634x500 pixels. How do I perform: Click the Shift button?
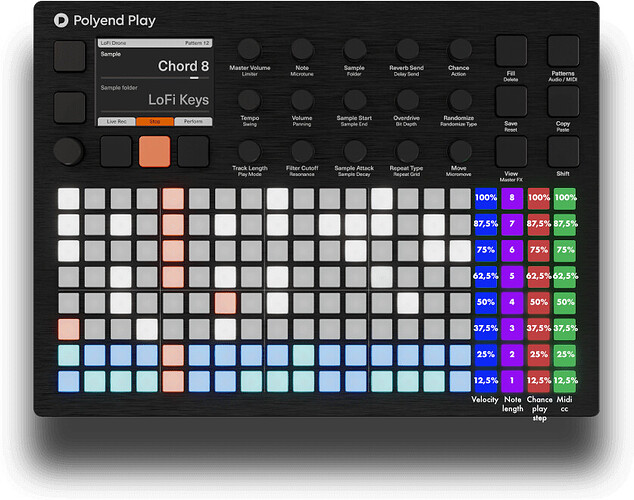coord(563,152)
